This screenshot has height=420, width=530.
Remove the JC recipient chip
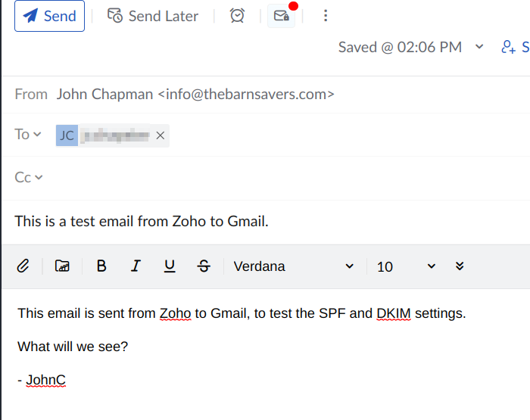coord(161,135)
